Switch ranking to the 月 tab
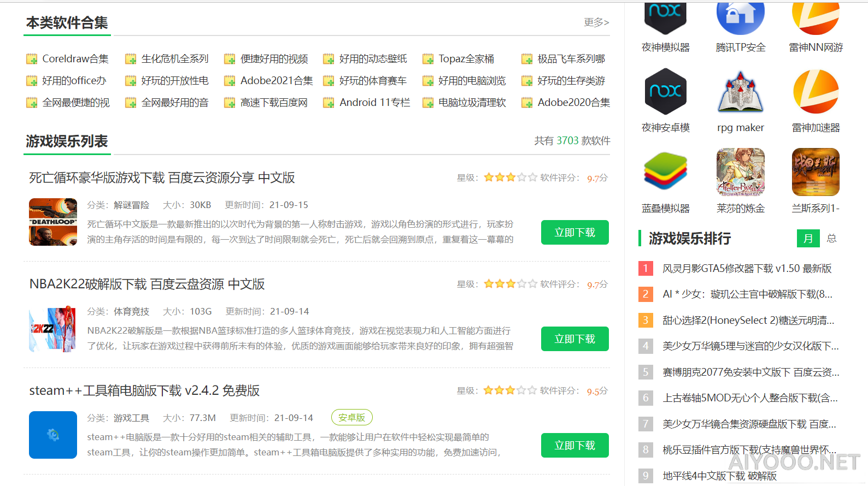 coord(808,239)
